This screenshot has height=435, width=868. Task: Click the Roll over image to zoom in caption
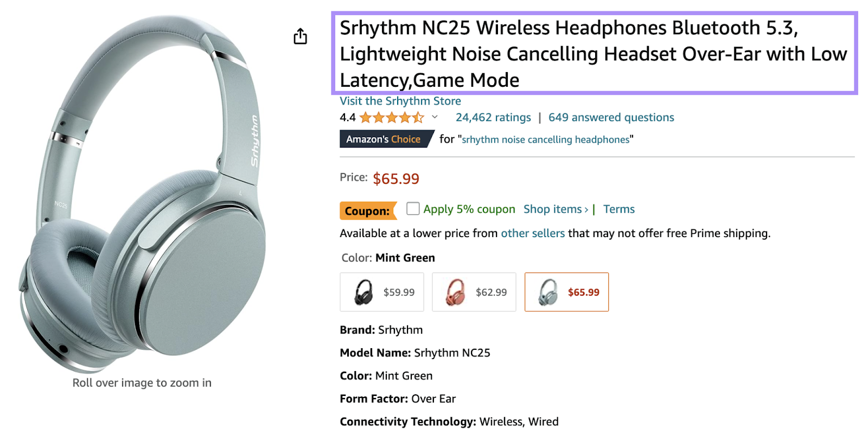(141, 382)
